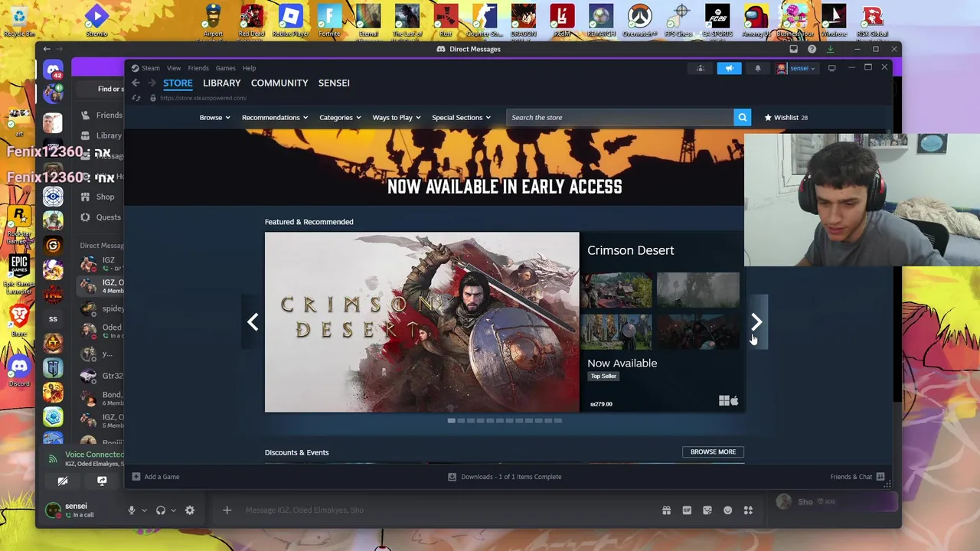Open Discord apps launcher icon

(748, 510)
